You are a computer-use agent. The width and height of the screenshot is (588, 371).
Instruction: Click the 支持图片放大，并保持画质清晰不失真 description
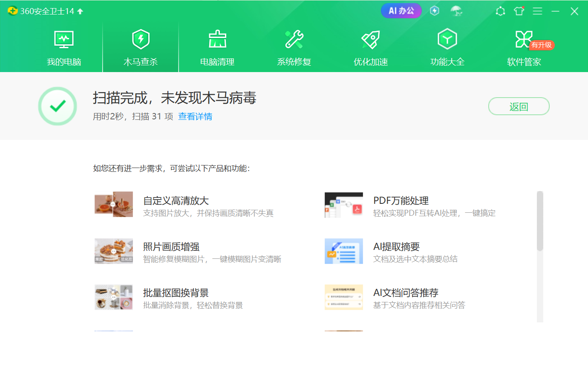tap(208, 213)
